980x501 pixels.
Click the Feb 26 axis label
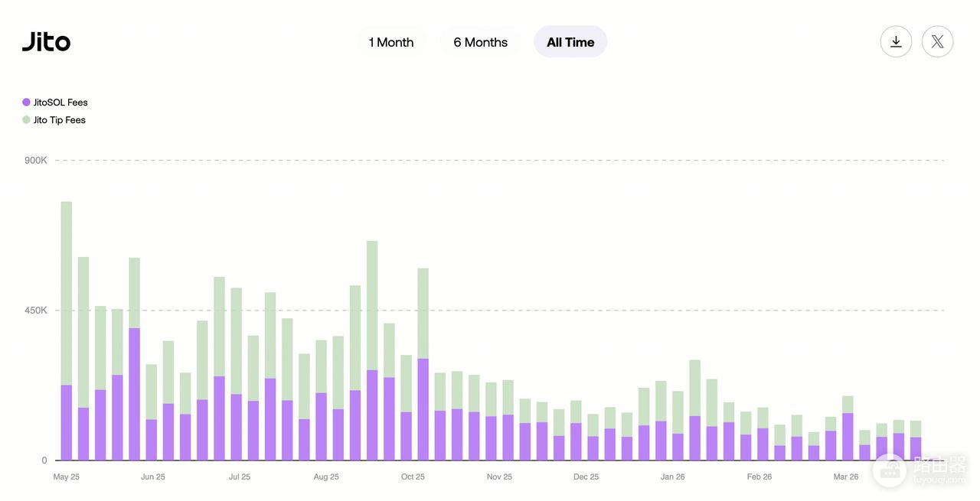click(759, 477)
